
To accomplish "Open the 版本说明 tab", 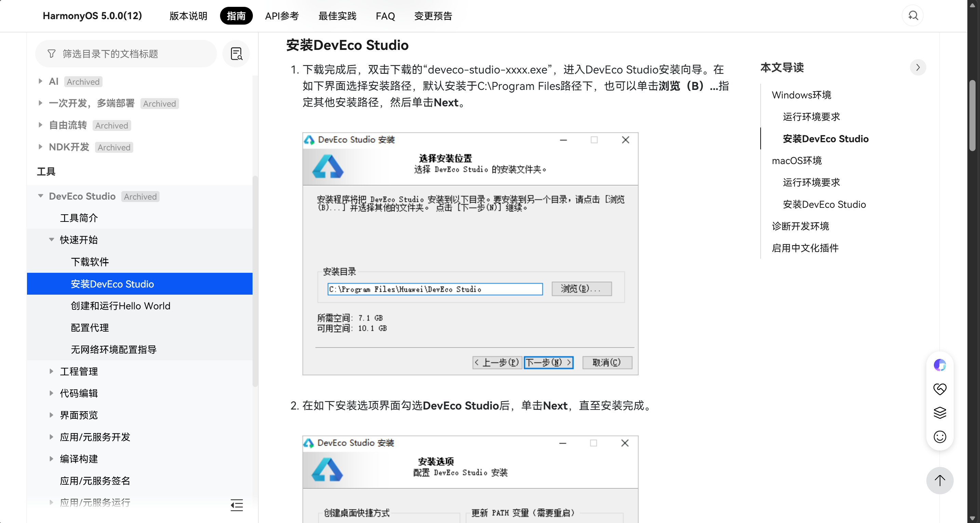I will pos(188,16).
